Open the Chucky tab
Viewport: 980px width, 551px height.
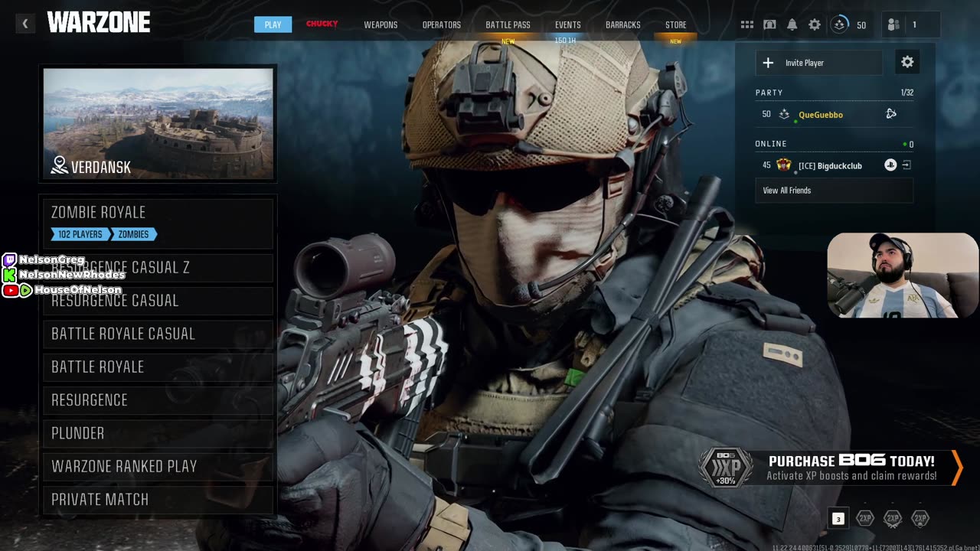coord(322,24)
